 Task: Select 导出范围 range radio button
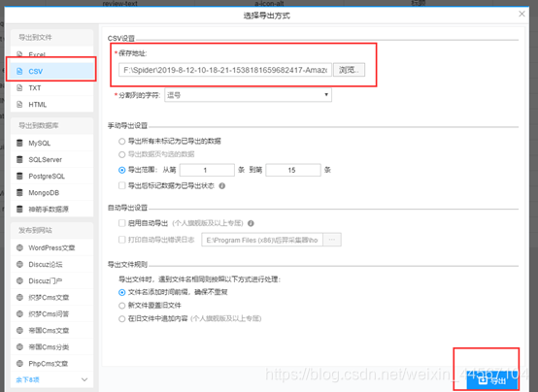(x=121, y=170)
